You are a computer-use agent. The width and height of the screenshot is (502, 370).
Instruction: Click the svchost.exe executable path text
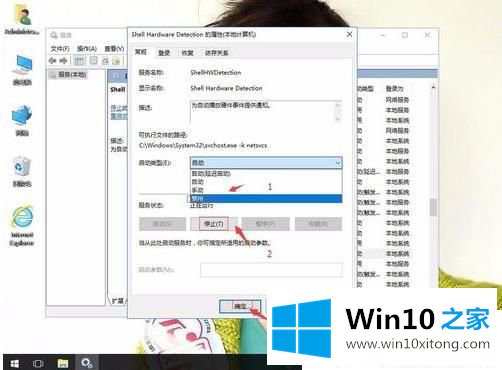tap(203, 145)
